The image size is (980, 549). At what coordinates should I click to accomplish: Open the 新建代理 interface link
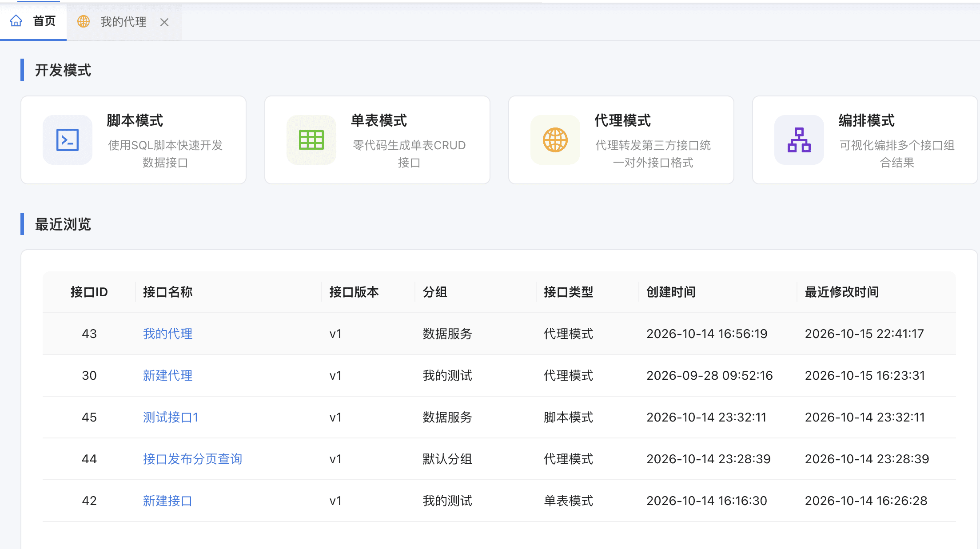168,375
